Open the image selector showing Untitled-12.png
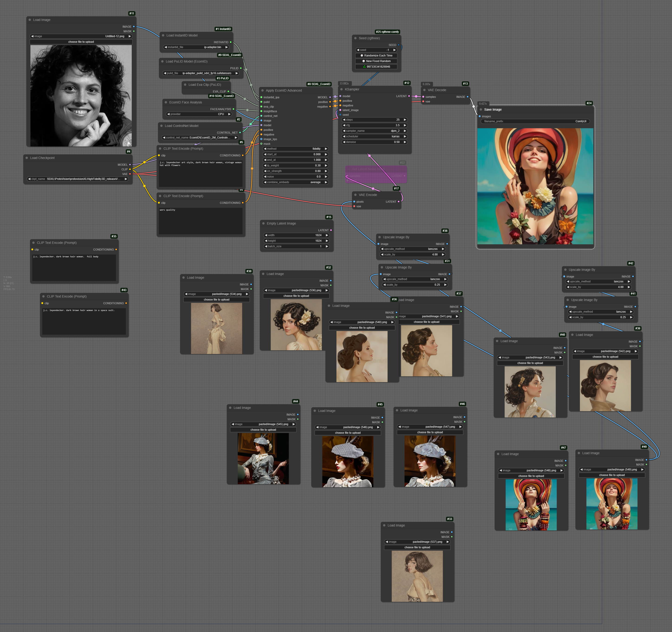The image size is (672, 632). point(81,36)
